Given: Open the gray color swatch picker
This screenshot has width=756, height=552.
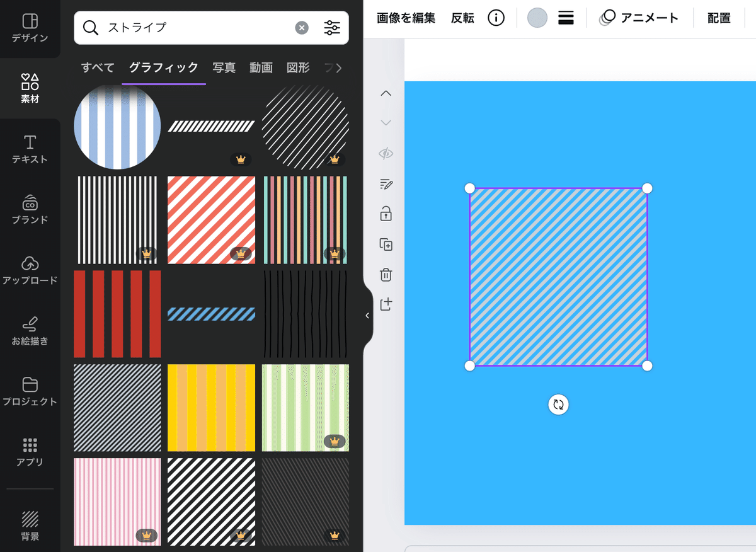Looking at the screenshot, I should coord(537,18).
